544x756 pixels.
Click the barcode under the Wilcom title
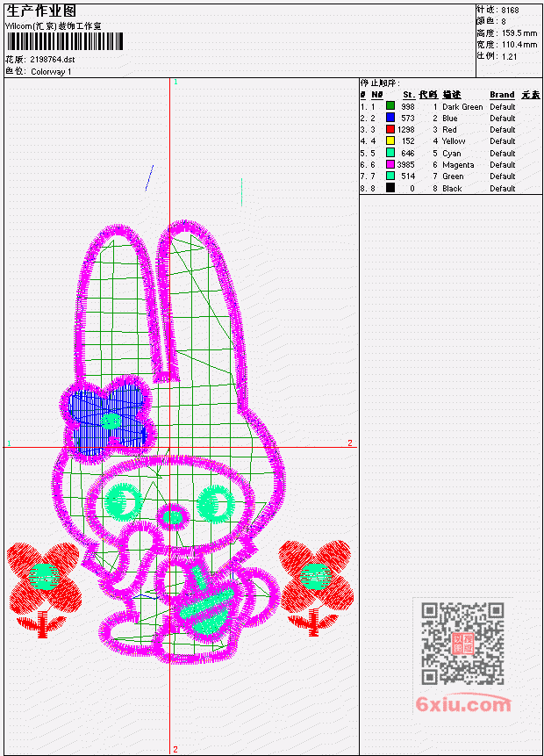[x=65, y=41]
